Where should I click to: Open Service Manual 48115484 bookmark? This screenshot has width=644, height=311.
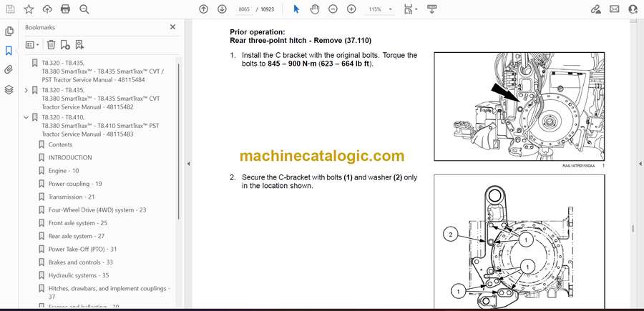click(x=103, y=71)
